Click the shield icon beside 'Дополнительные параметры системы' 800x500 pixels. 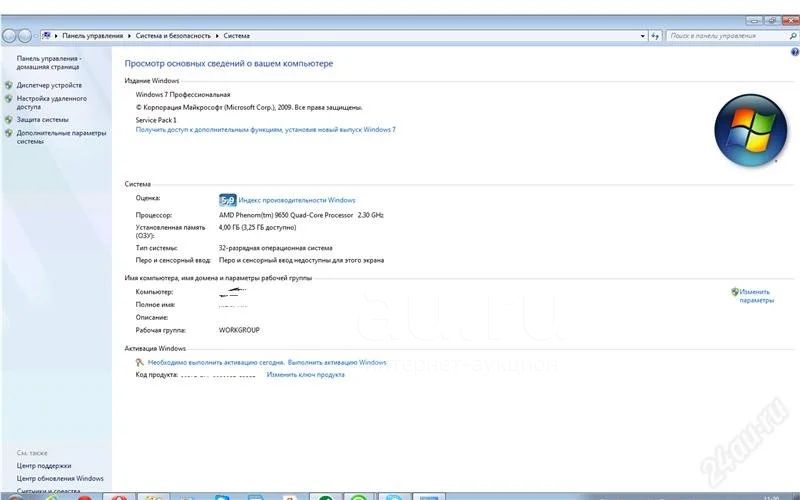(9, 133)
